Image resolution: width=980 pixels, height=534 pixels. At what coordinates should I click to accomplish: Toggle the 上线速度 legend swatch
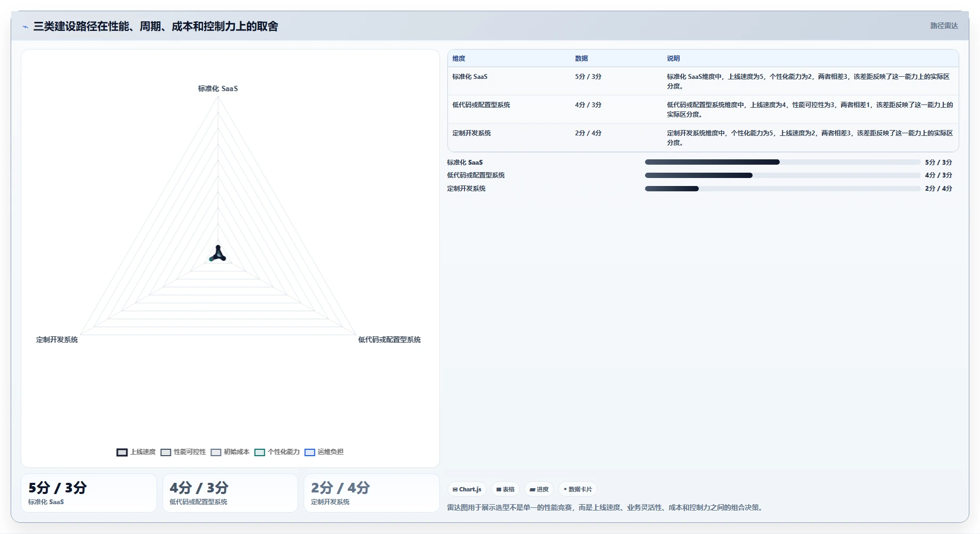coord(122,452)
